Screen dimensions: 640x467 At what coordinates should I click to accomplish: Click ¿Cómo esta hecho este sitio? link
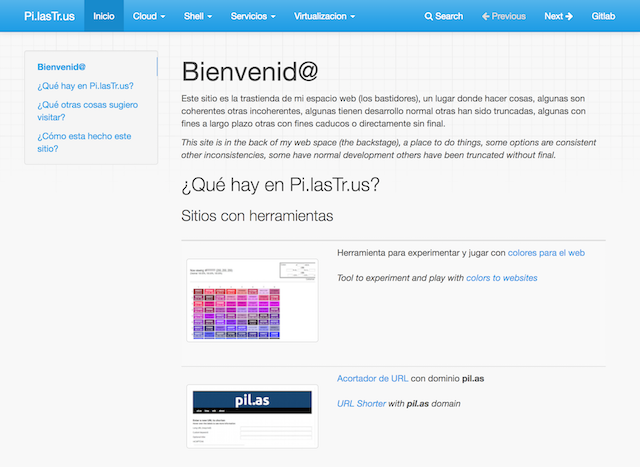[86, 142]
